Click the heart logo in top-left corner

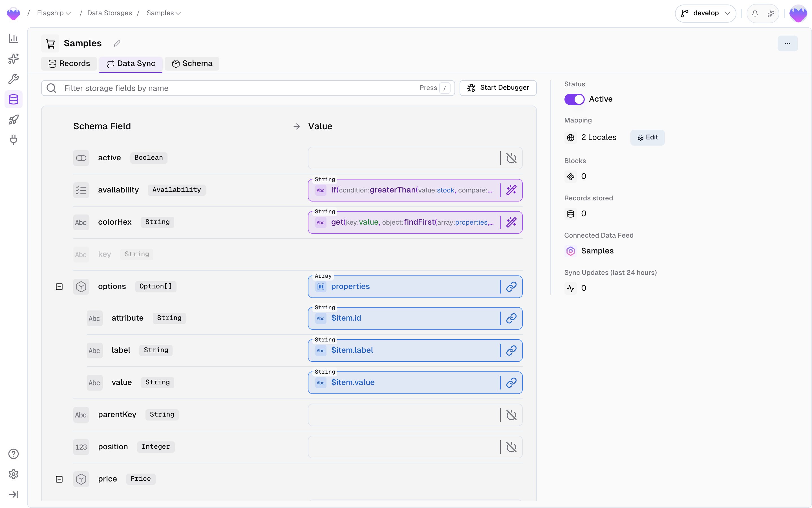[14, 14]
